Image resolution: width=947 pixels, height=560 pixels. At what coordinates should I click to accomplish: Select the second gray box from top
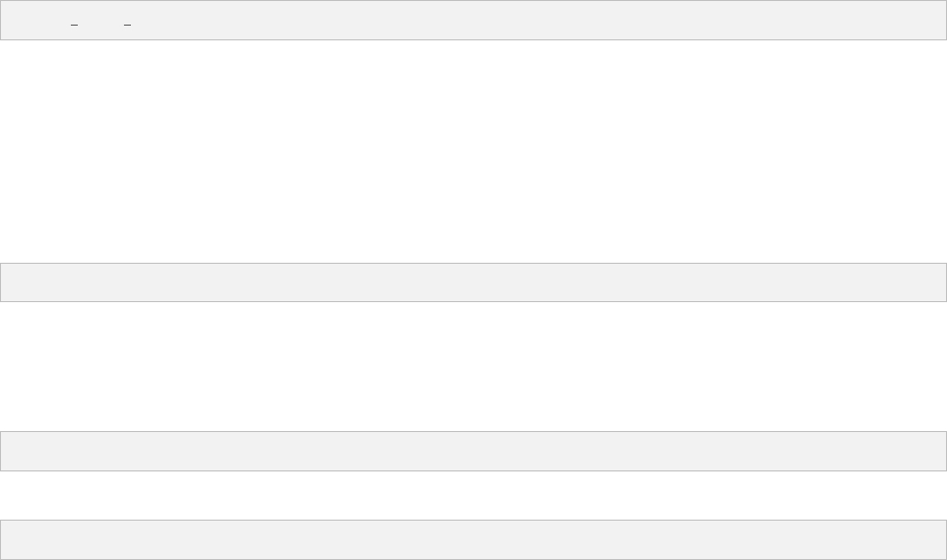tap(473, 282)
